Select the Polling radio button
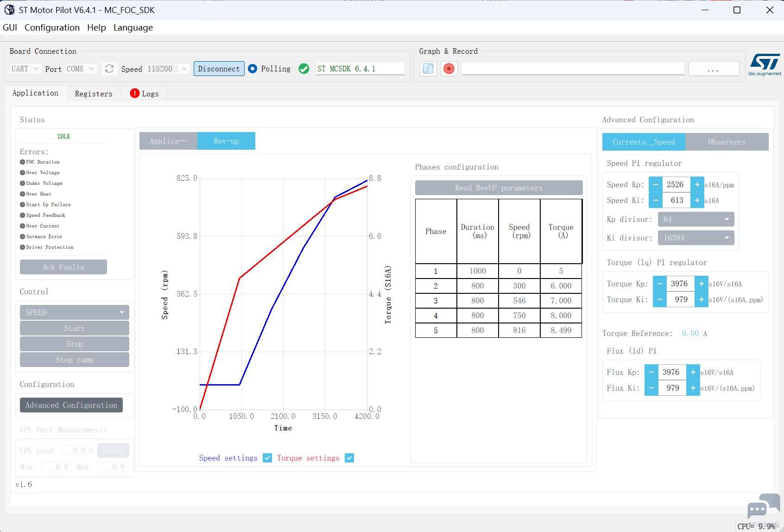This screenshot has height=532, width=784. 253,69
